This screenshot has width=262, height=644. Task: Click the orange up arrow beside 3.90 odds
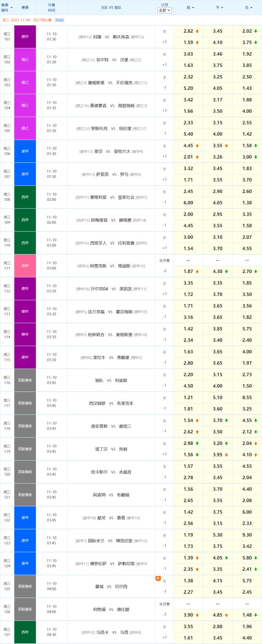coord(197,615)
